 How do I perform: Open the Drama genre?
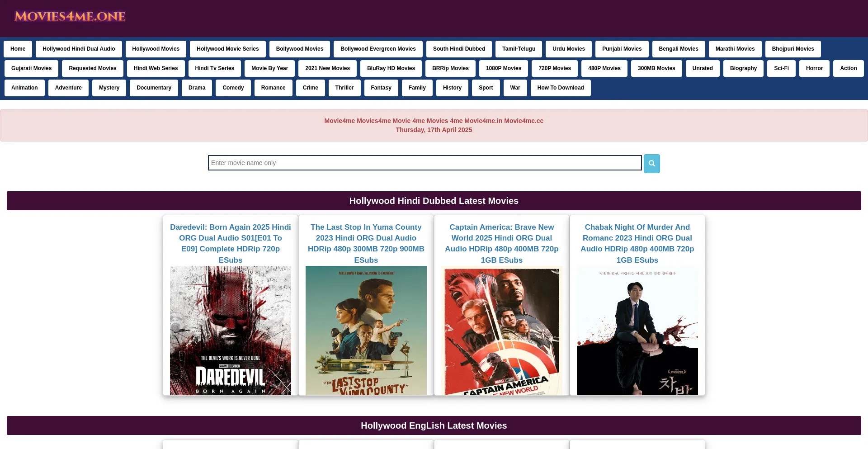pyautogui.click(x=197, y=88)
